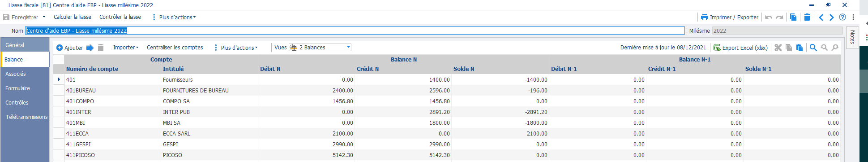Expand Plus d'actions in the balance toolbar
Viewport: 868px width, 162px height.
(236, 48)
